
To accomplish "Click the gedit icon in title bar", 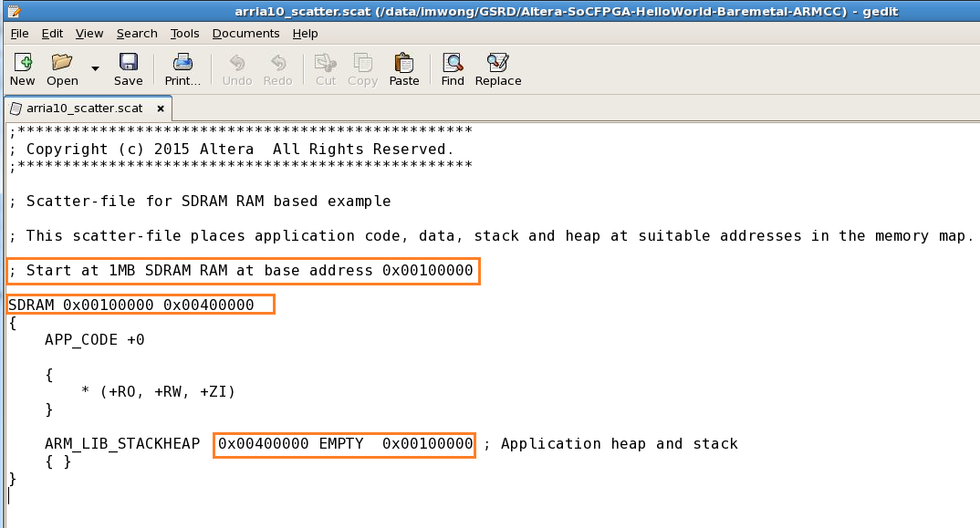I will point(14,11).
